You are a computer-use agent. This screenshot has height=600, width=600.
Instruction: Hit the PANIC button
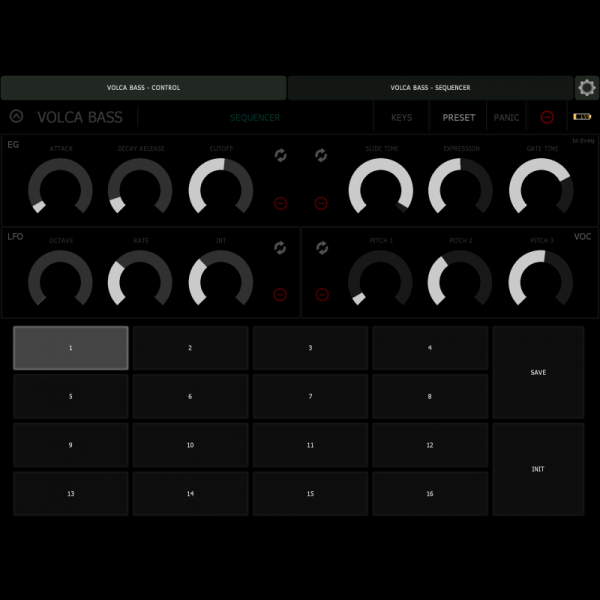[x=506, y=117]
